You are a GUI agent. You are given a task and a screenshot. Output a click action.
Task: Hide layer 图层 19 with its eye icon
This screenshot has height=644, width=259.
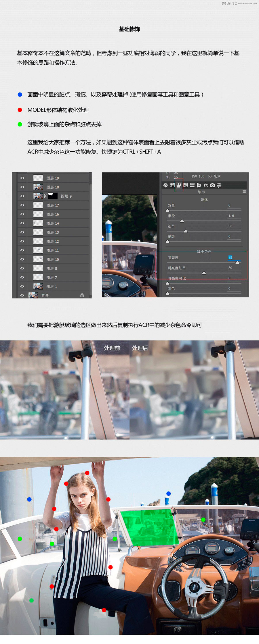pos(22,178)
